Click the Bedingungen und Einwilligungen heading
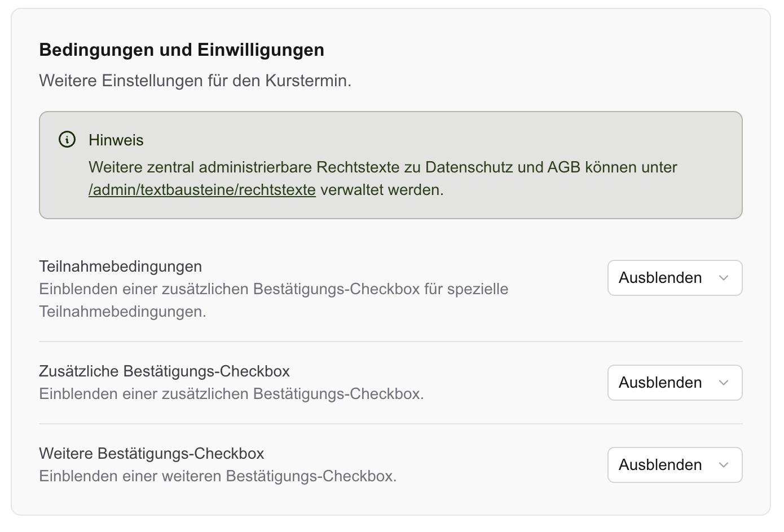This screenshot has width=784, height=532. pyautogui.click(x=181, y=50)
